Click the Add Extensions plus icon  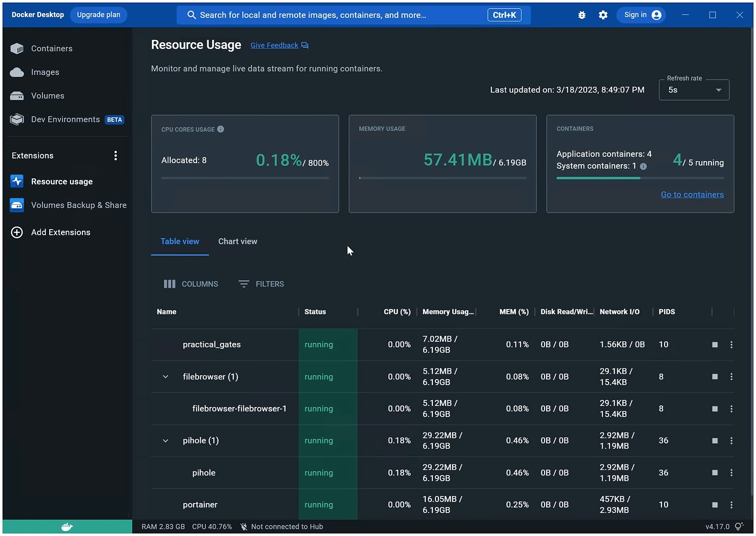[x=17, y=232]
